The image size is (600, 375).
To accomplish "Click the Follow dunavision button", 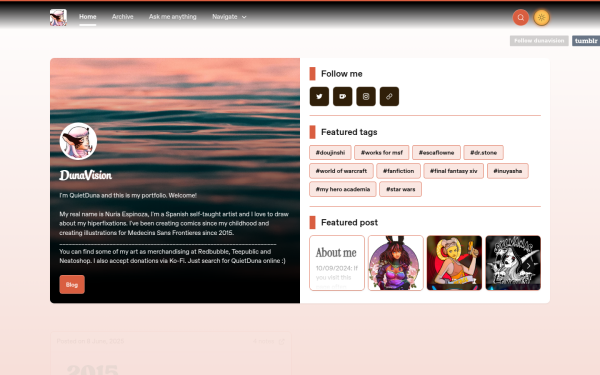I will tap(539, 41).
